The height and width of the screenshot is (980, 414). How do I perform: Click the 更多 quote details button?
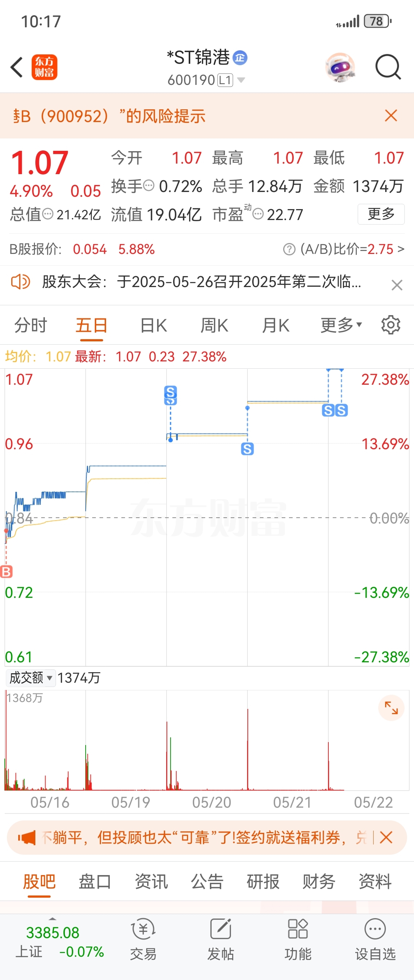381,214
